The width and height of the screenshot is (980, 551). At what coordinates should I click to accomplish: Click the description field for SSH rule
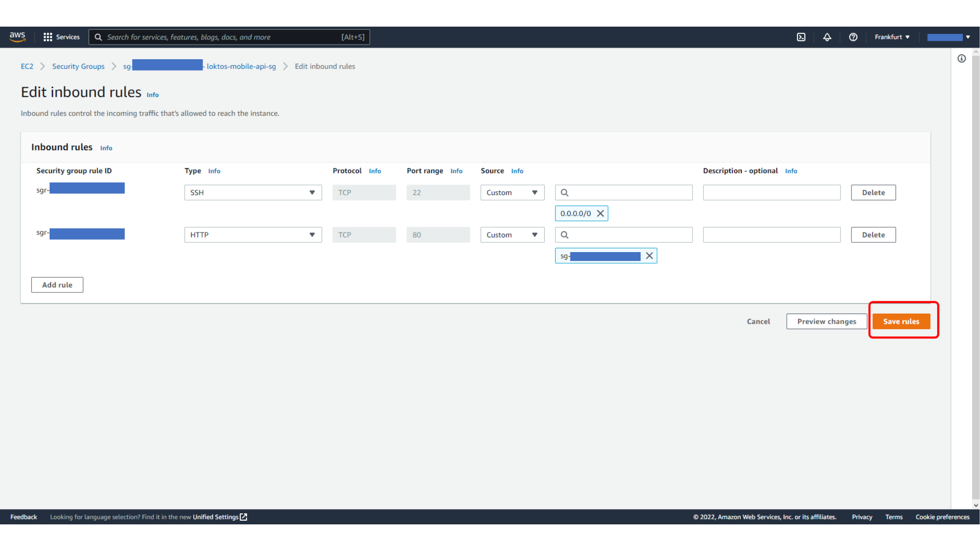(x=772, y=192)
